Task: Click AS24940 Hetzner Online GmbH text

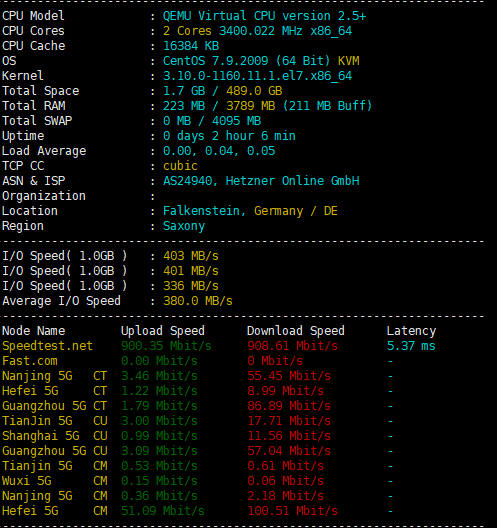Action: (x=261, y=181)
